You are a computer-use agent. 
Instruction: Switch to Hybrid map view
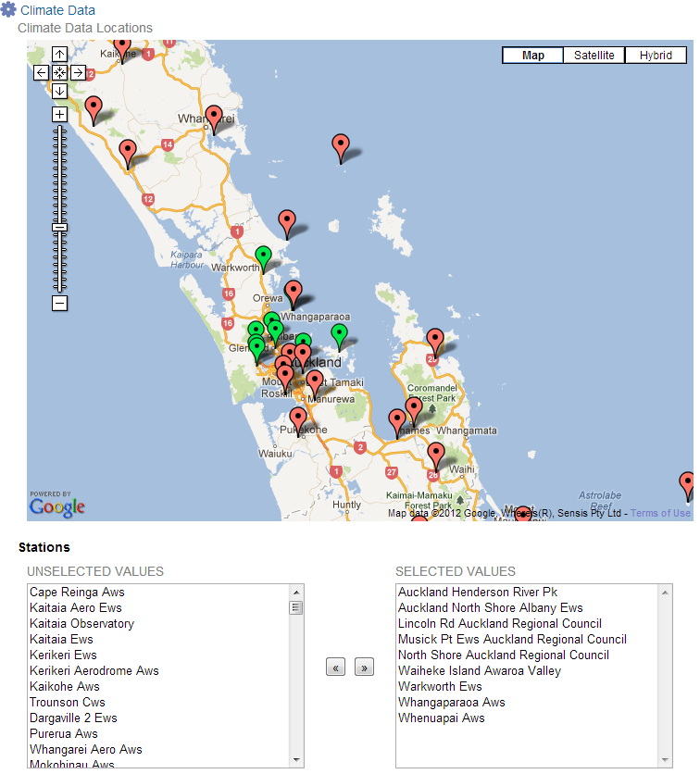pyautogui.click(x=655, y=56)
